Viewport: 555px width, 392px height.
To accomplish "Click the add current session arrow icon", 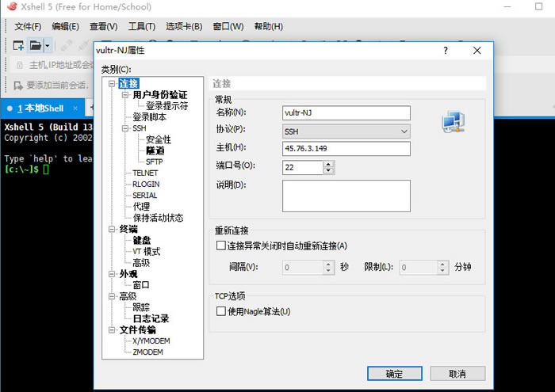I will click(x=17, y=86).
